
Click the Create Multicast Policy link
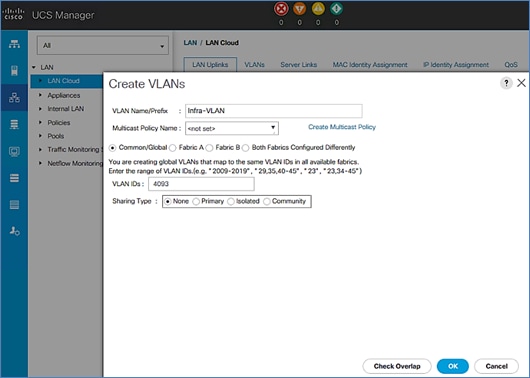click(342, 127)
